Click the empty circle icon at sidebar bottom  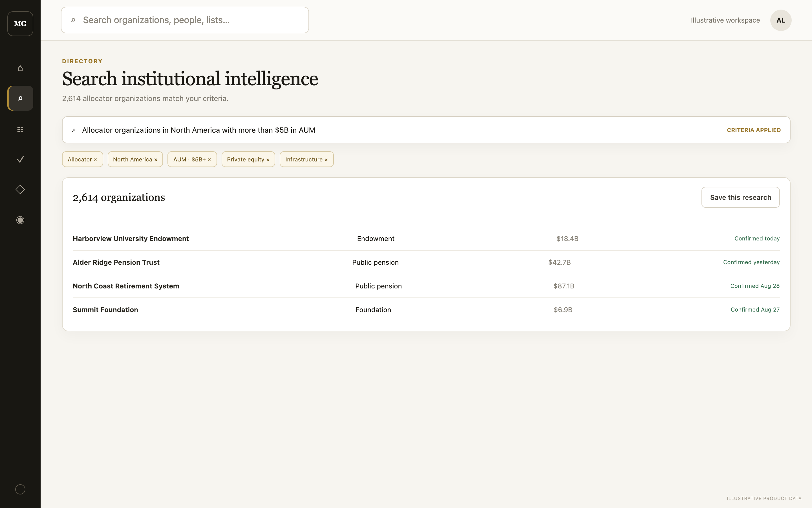[20, 489]
